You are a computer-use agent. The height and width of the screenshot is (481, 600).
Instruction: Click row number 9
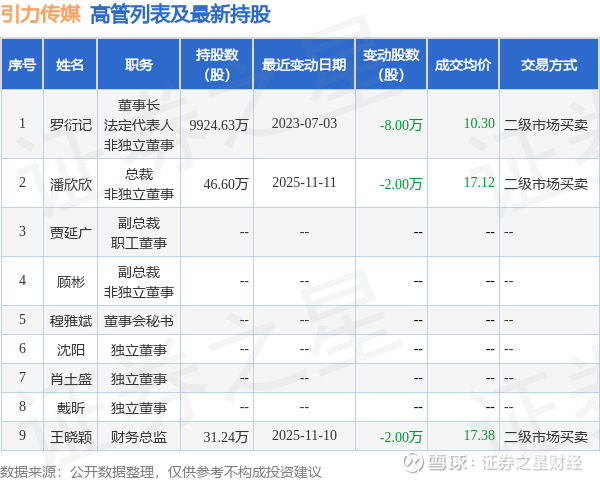click(x=22, y=435)
